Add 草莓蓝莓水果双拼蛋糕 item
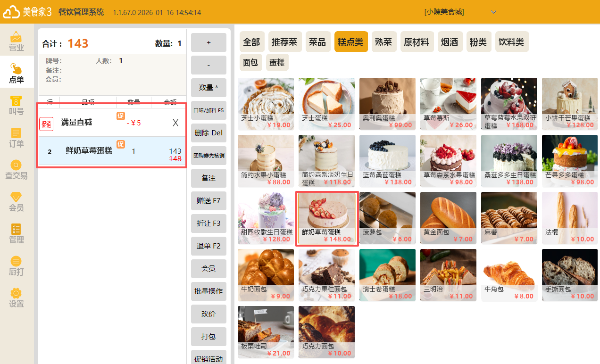 (x=509, y=104)
